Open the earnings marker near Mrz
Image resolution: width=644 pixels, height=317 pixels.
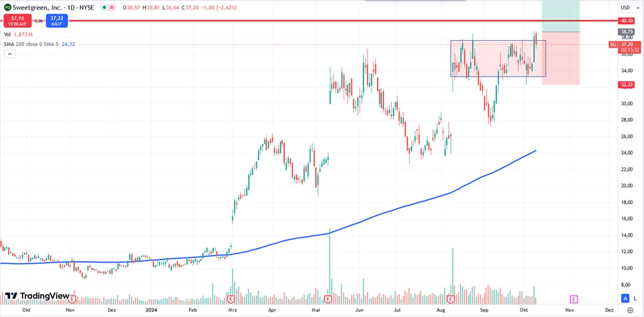pos(231,299)
